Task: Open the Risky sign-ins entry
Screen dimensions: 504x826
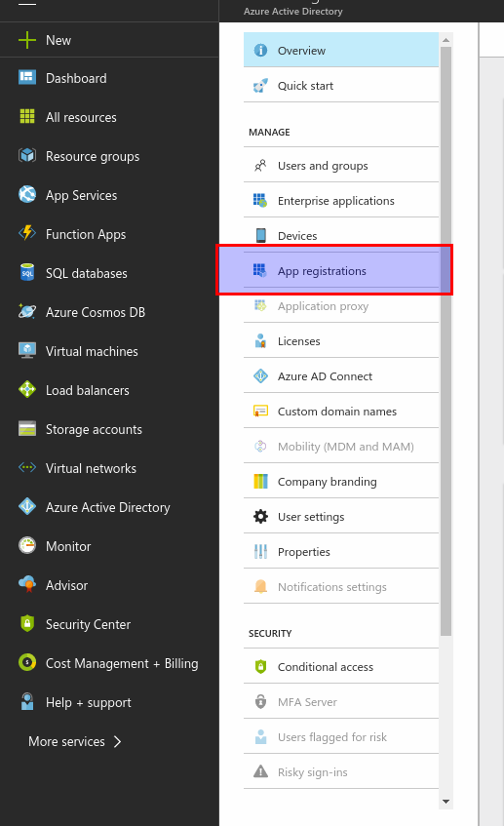Action: (x=341, y=772)
